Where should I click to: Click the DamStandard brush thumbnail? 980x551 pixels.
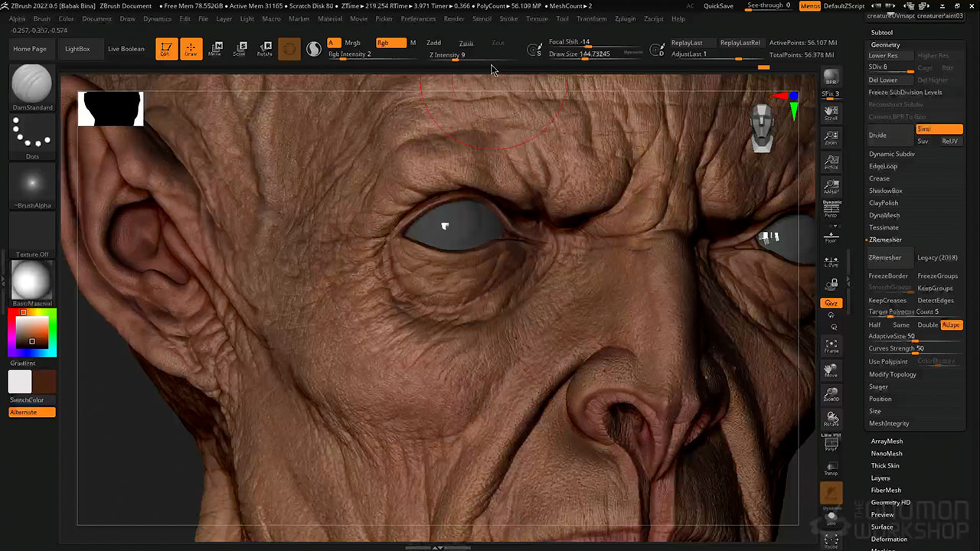32,83
